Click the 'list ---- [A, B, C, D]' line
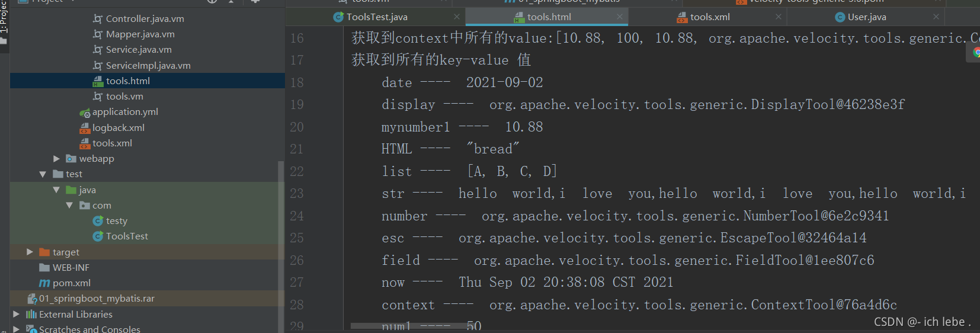The image size is (980, 333). pyautogui.click(x=469, y=172)
